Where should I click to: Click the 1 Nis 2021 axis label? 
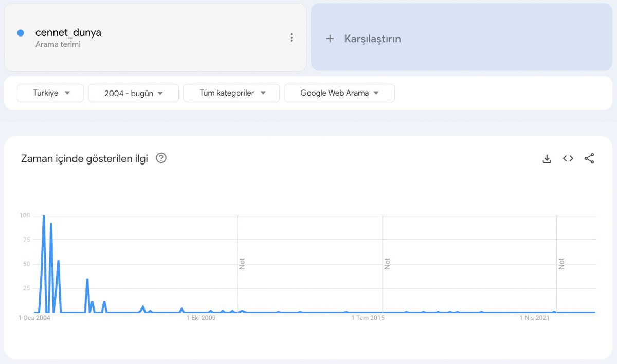pos(534,318)
